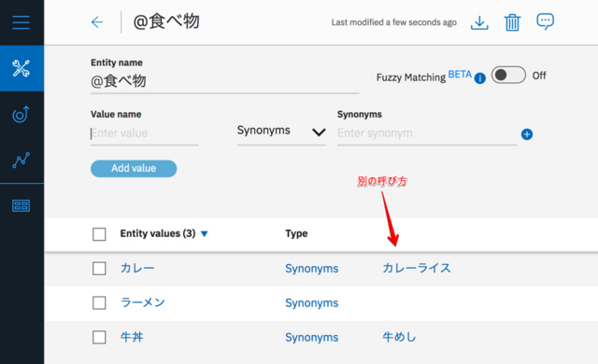Show Fuzzy Matching info tooltip icon
Viewport: 598px width, 364px height.
click(x=479, y=78)
